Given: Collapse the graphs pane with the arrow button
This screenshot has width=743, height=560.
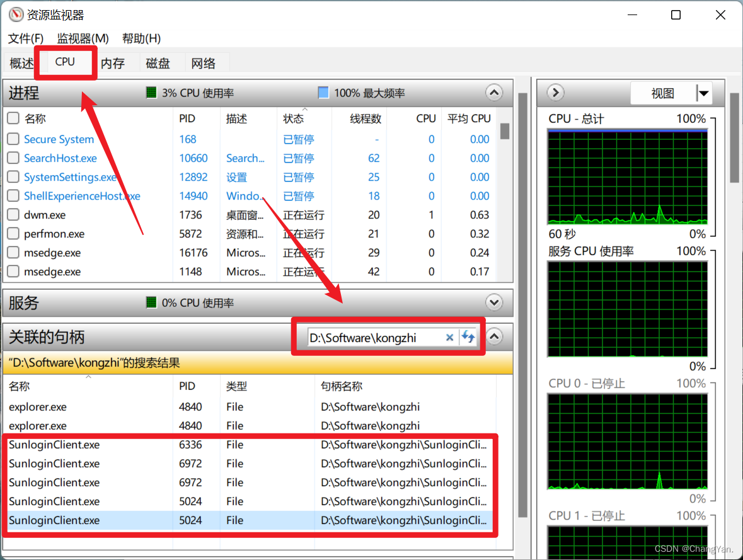Looking at the screenshot, I should click(555, 93).
